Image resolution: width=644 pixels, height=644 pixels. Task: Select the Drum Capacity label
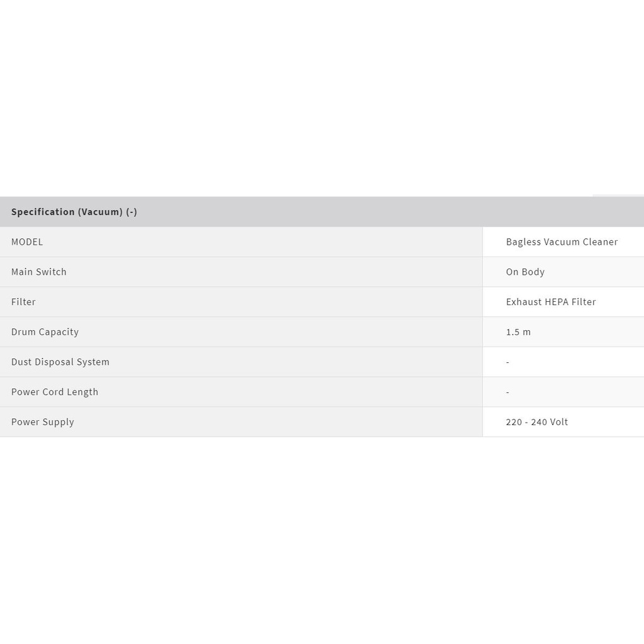click(45, 332)
